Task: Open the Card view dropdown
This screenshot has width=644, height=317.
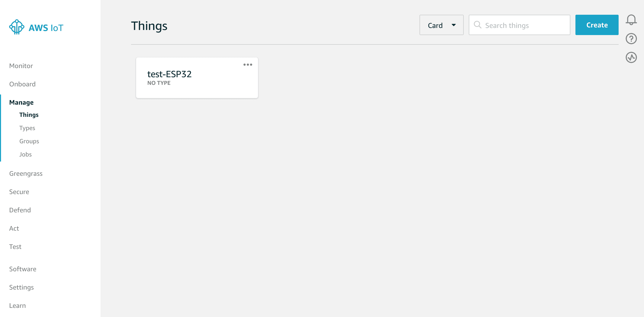Action: (442, 25)
